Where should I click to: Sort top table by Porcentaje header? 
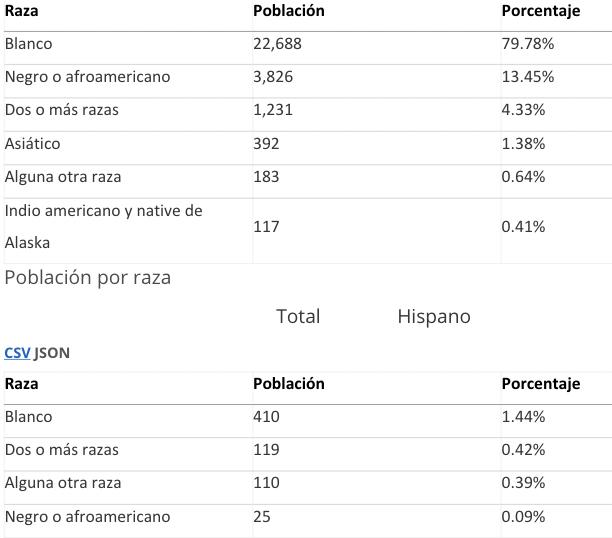click(541, 11)
